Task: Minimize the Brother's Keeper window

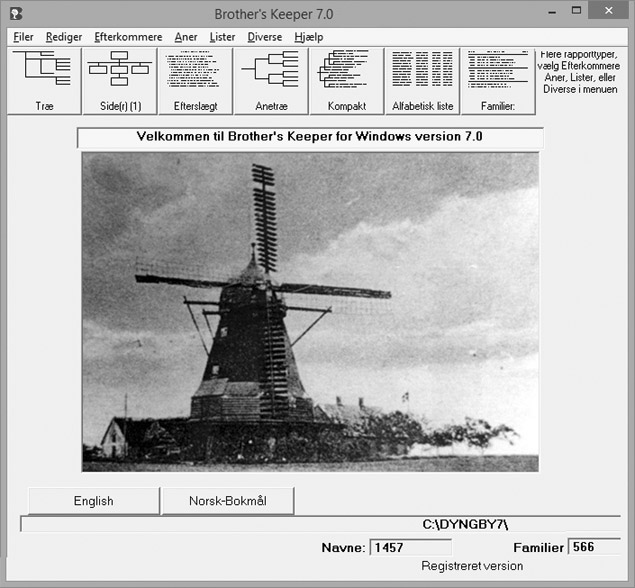Action: 552,12
